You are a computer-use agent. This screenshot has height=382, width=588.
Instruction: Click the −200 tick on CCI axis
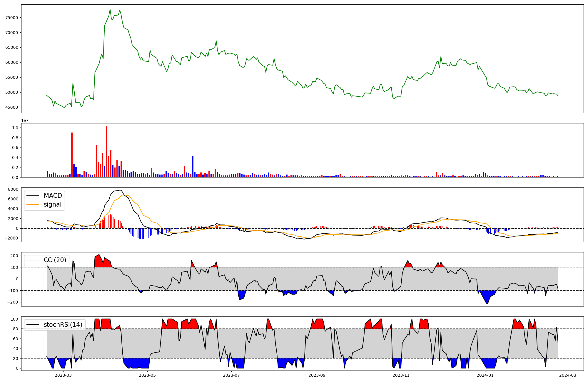(x=12, y=302)
